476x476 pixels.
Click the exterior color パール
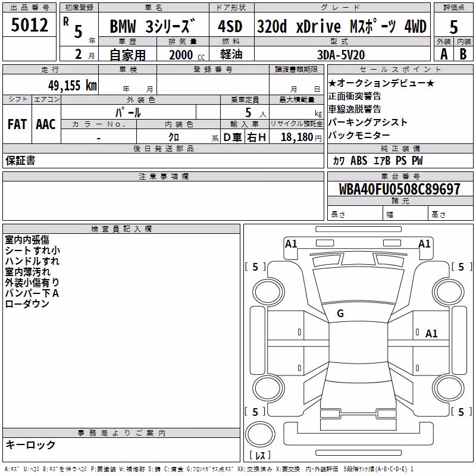[128, 112]
